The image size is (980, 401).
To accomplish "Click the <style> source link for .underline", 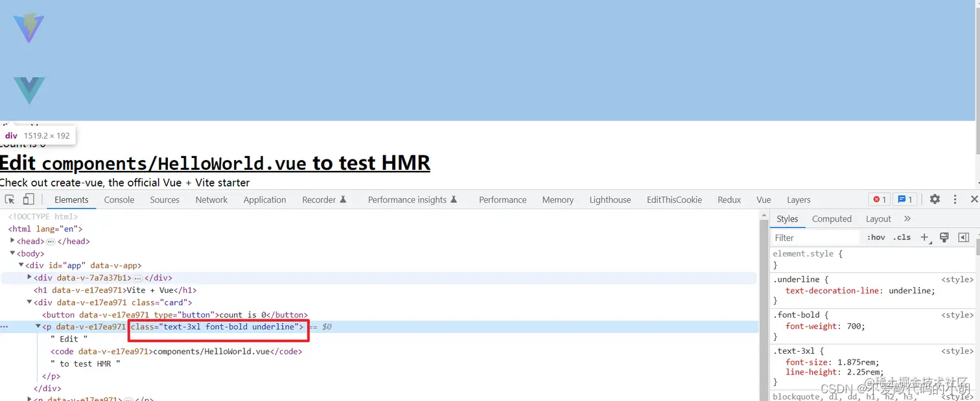I will 957,279.
